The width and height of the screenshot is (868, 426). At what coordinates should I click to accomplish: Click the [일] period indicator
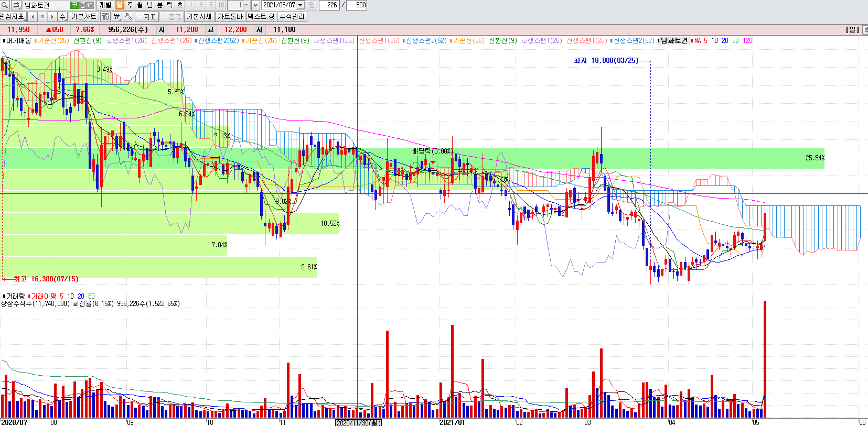pos(853,30)
